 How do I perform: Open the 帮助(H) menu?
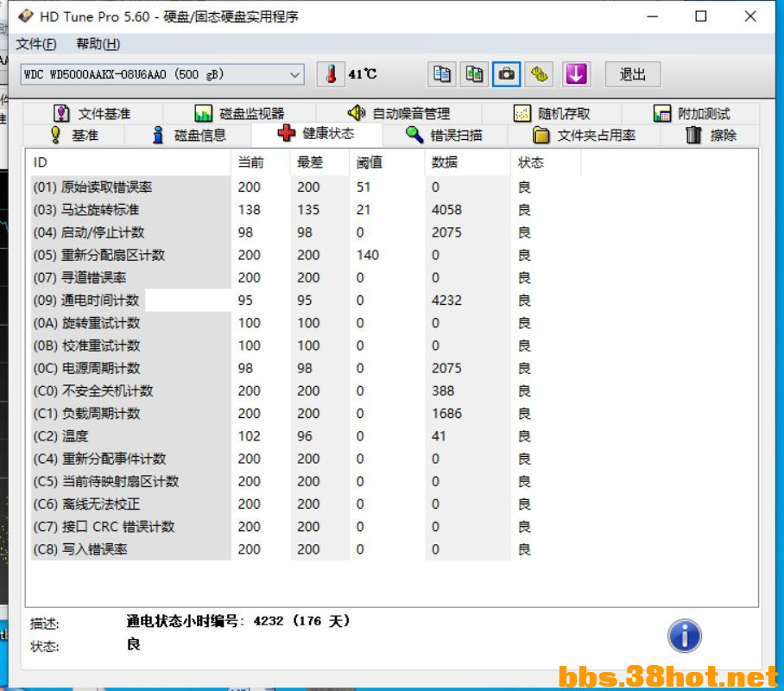coord(98,44)
